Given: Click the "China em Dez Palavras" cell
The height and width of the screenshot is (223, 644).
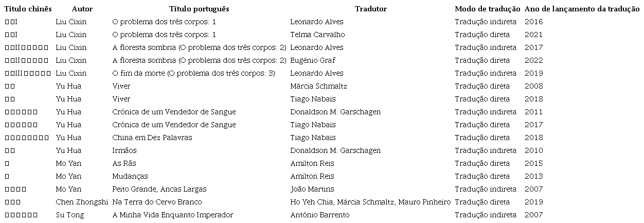Looking at the screenshot, I should coord(152,138).
